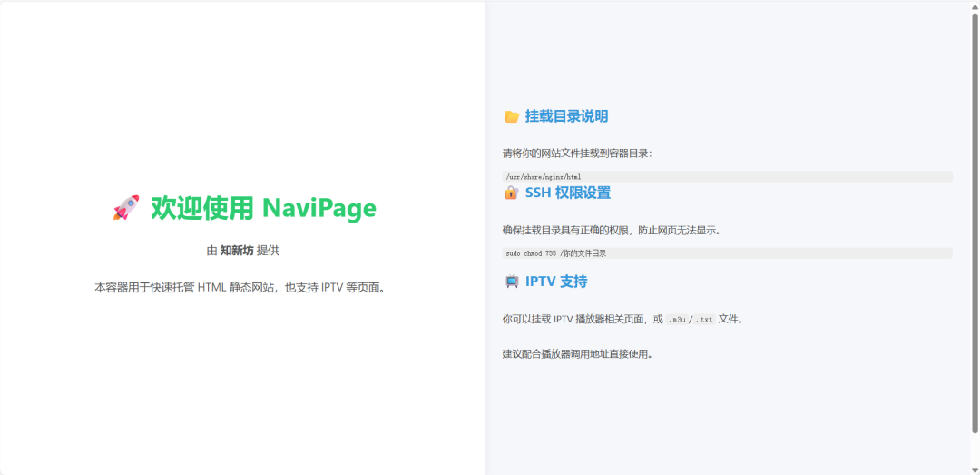
Task: Click the scrollbar down arrow at bottom right
Action: pos(975,469)
